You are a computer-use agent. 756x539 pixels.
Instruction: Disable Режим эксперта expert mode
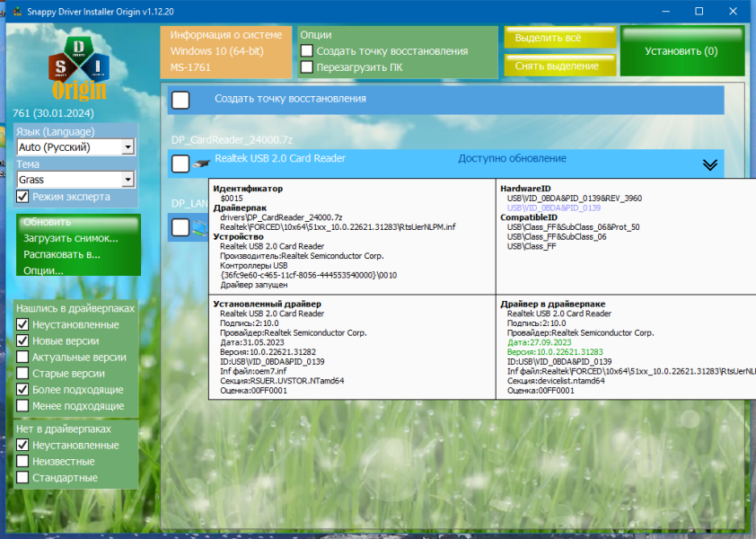(22, 197)
